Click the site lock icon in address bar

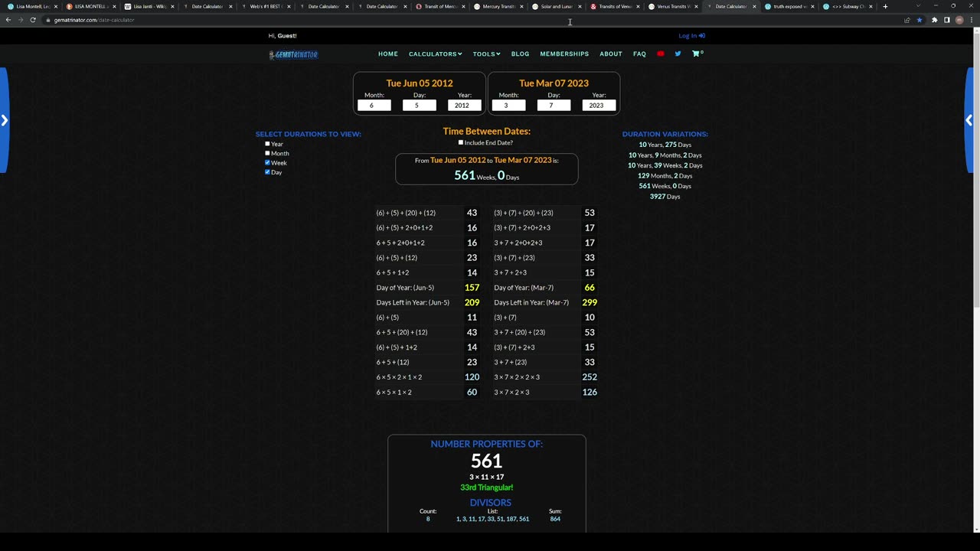click(47, 20)
